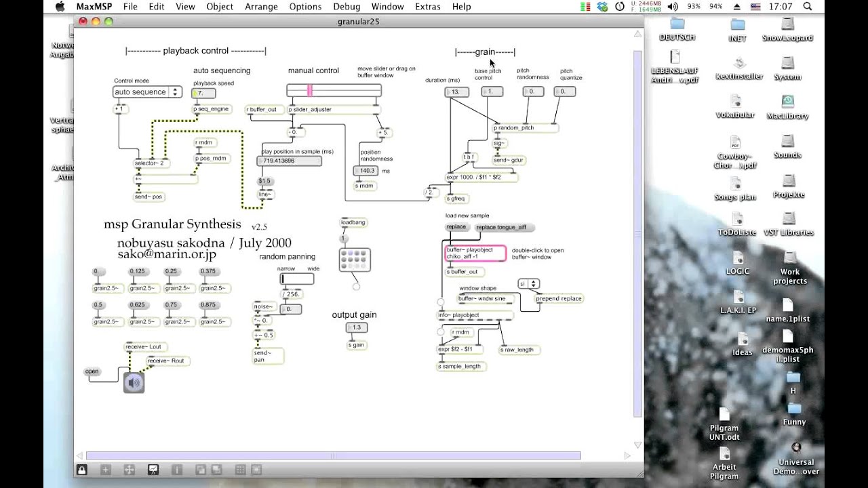The height and width of the screenshot is (488, 868).
Task: Click the ezdac speaker icon to start audio
Action: tap(134, 383)
